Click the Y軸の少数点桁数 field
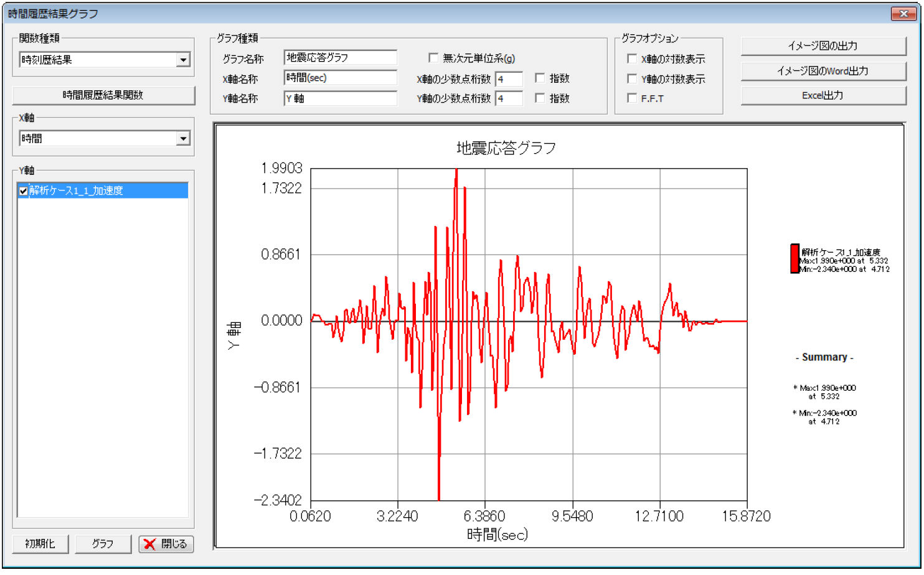 pyautogui.click(x=509, y=98)
